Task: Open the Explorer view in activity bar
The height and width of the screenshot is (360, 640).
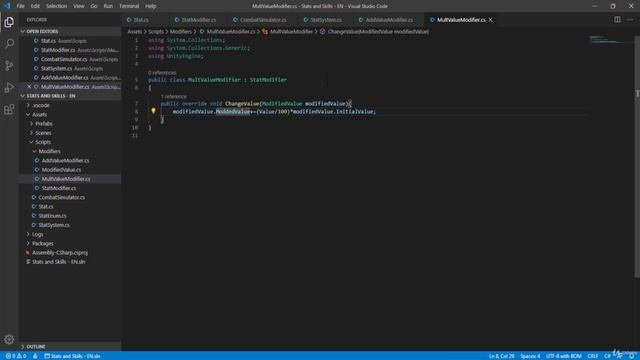Action: click(x=9, y=22)
